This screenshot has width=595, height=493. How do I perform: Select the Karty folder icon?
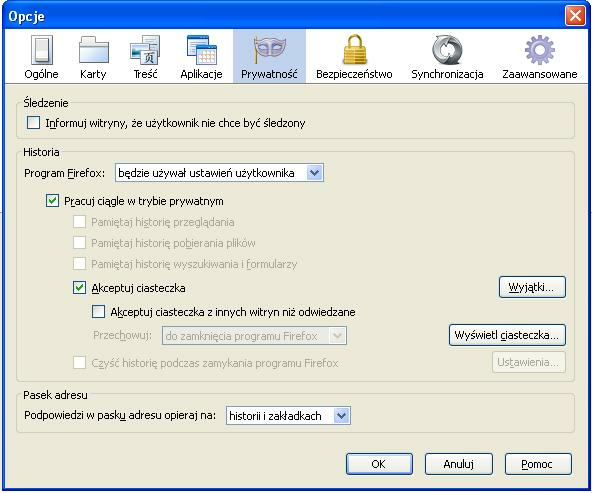pyautogui.click(x=93, y=50)
